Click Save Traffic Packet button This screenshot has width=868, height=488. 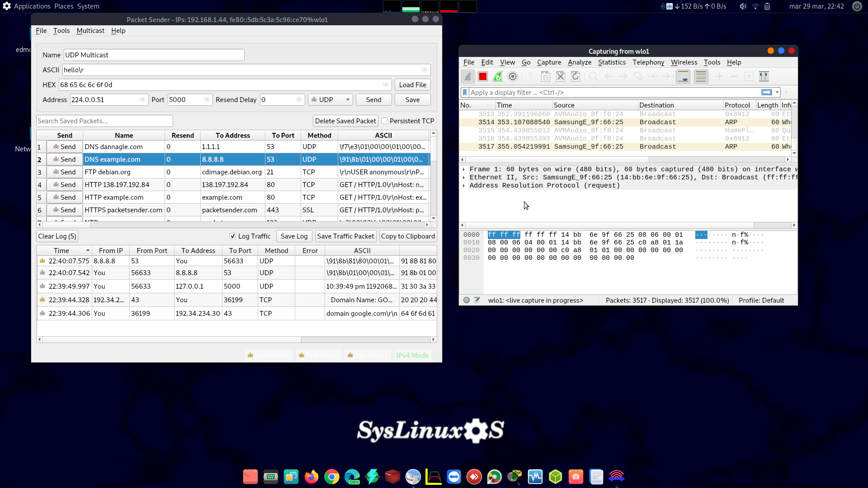[x=345, y=236]
